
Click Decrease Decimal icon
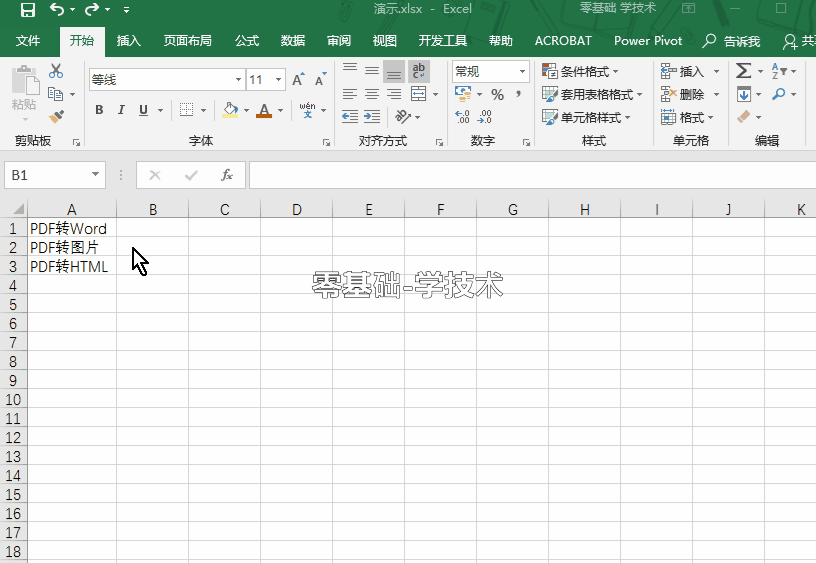click(484, 117)
